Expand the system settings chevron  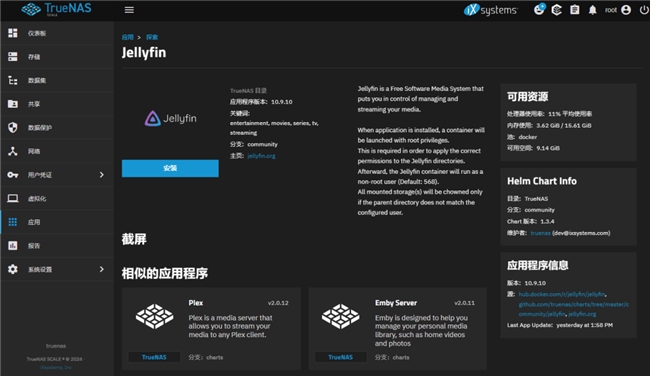[x=102, y=269]
